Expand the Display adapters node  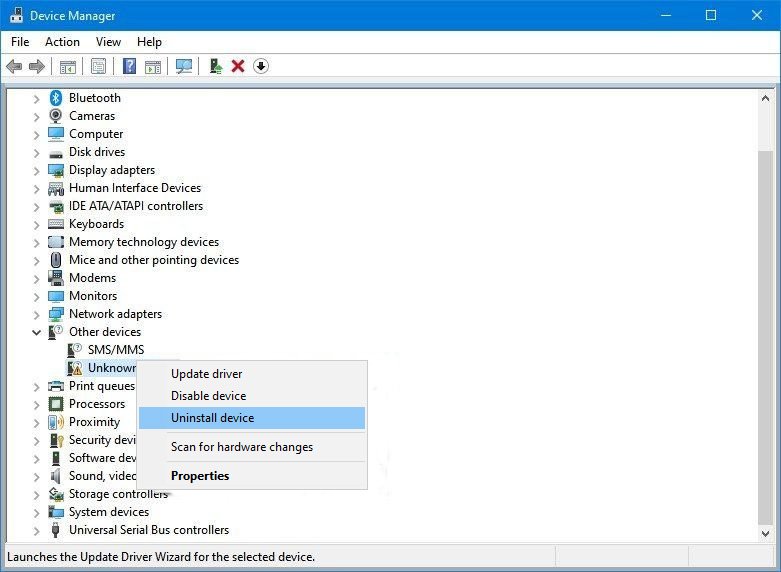pyautogui.click(x=36, y=170)
